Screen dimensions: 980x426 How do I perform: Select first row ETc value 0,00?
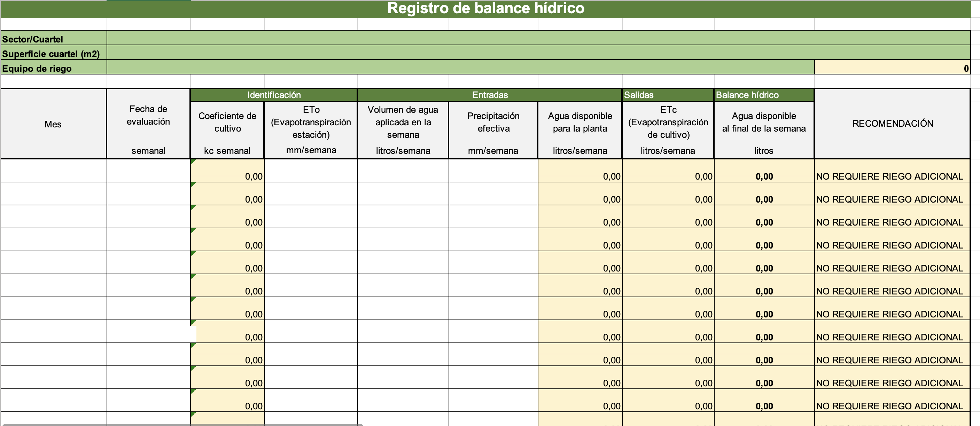668,171
